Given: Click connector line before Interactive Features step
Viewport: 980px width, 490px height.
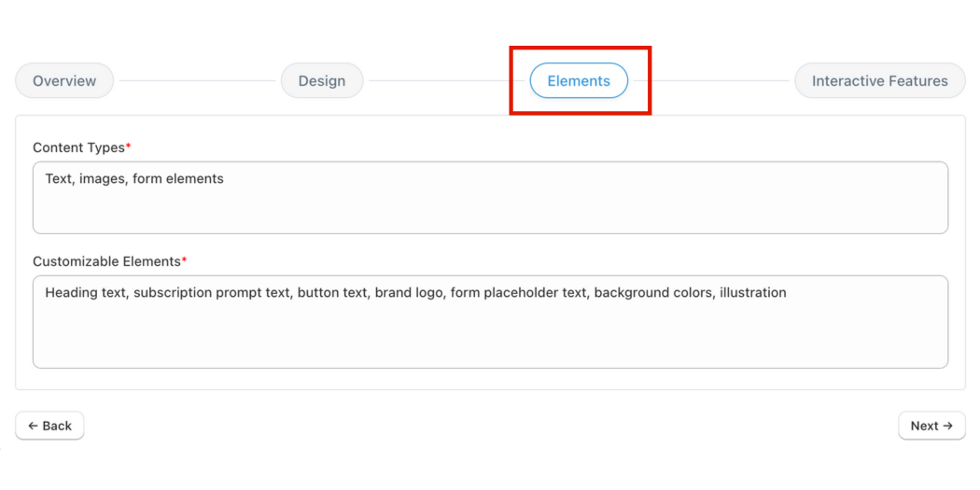Looking at the screenshot, I should click(x=719, y=81).
